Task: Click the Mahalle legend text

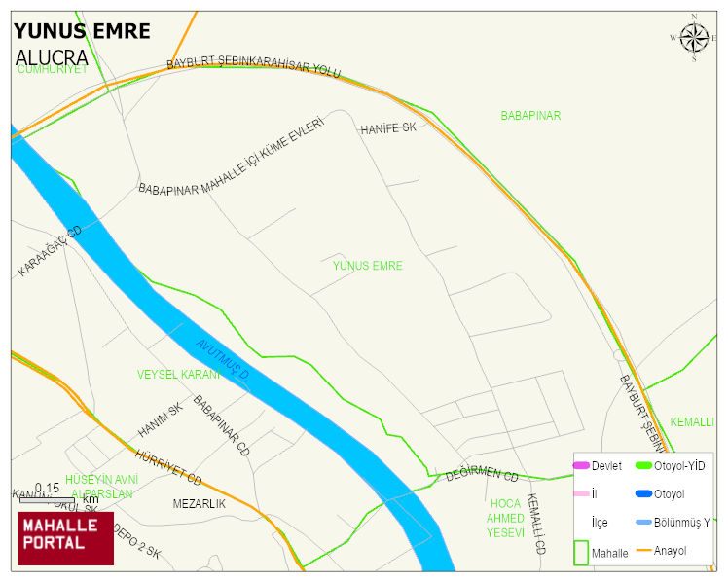Action: [609, 553]
